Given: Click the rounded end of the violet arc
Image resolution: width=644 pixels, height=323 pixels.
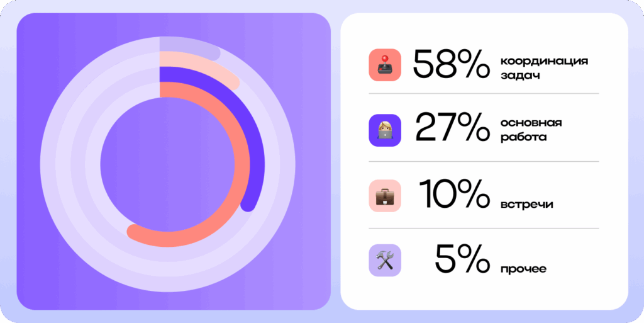Looking at the screenshot, I should coord(248,204).
